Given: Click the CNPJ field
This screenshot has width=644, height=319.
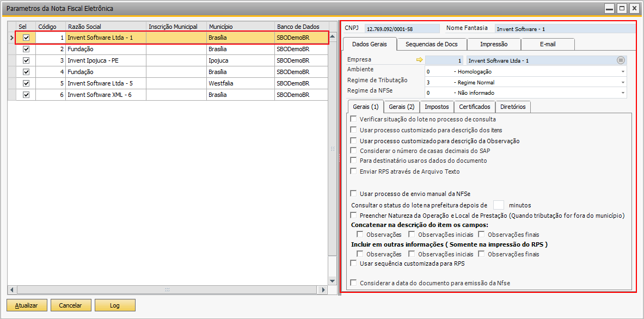Looking at the screenshot, I should 402,29.
